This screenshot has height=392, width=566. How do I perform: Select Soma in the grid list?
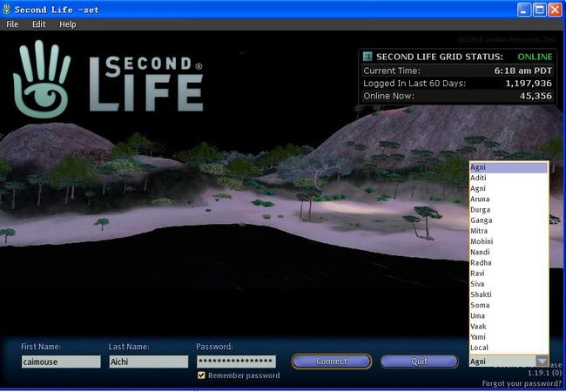[509, 305]
